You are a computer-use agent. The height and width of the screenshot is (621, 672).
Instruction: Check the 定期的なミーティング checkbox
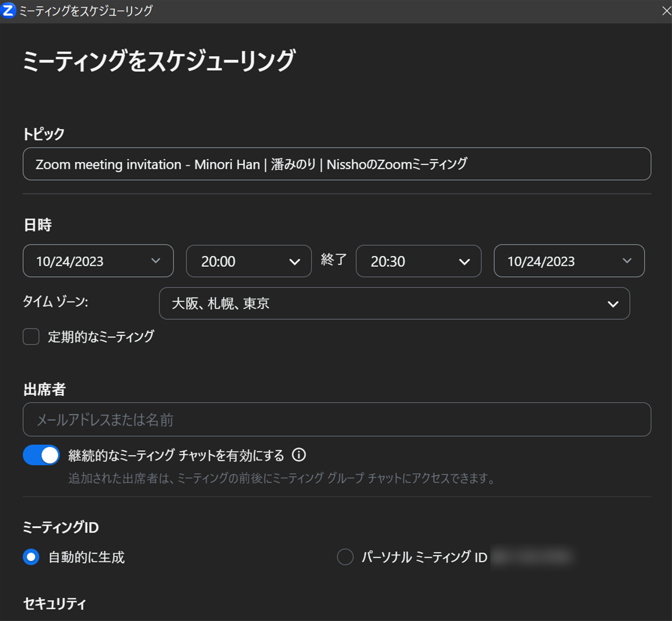tap(31, 337)
